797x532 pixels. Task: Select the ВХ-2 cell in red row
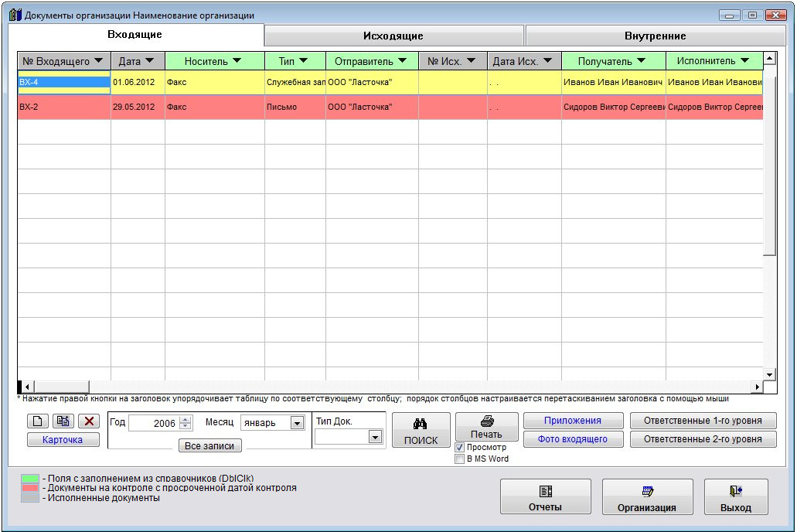click(x=64, y=107)
